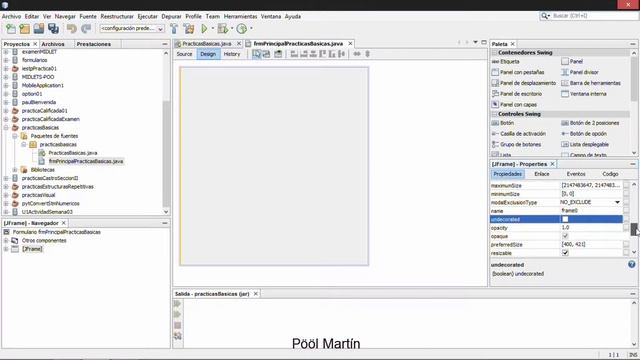
Task: Open the Eventos properties tab
Action: click(x=576, y=174)
